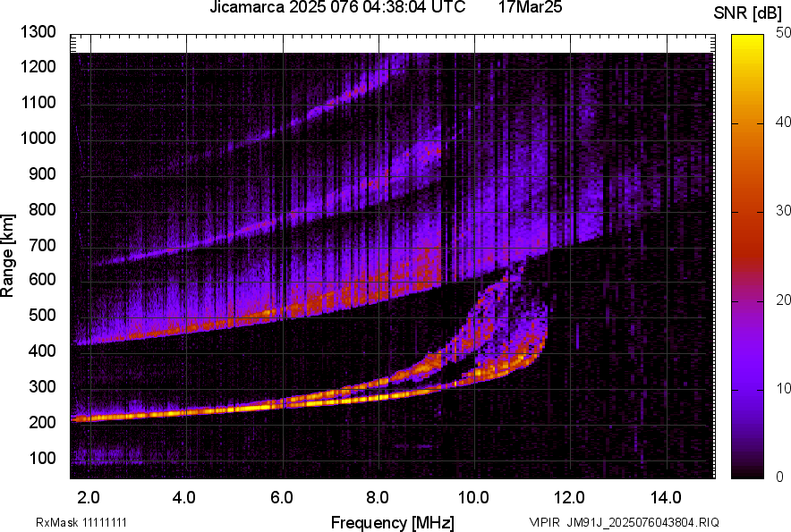Click the SNR [dB] colorbar label
Image resolution: width=791 pixels, height=532 pixels.
tap(748, 13)
